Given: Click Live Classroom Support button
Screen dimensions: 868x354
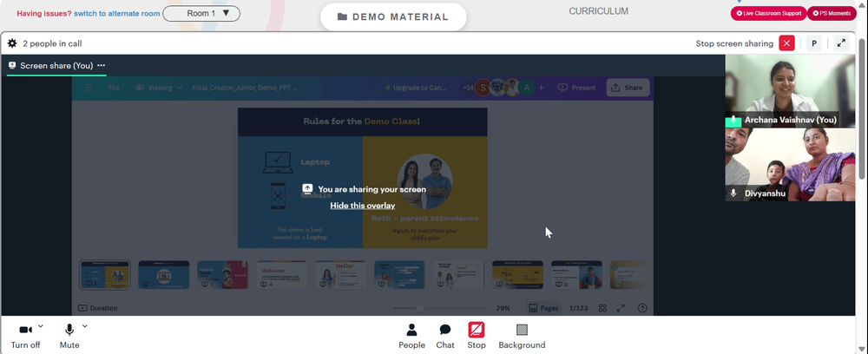Looking at the screenshot, I should click(768, 13).
